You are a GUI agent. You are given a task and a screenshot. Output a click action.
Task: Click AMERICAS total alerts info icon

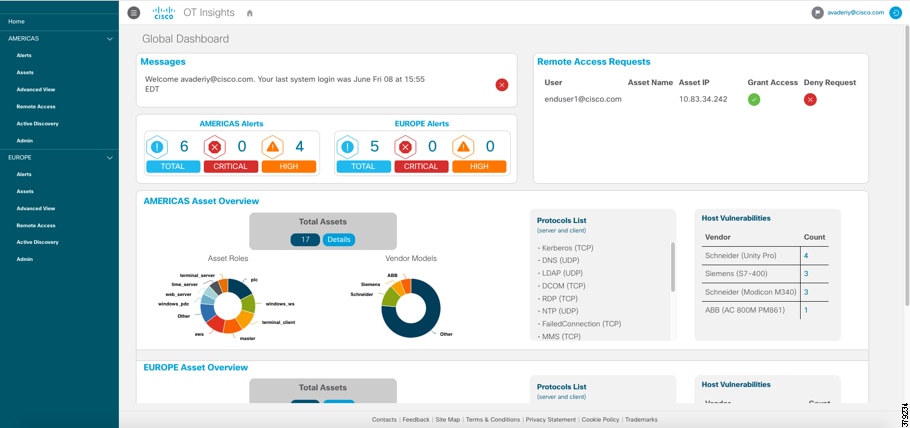[157, 147]
